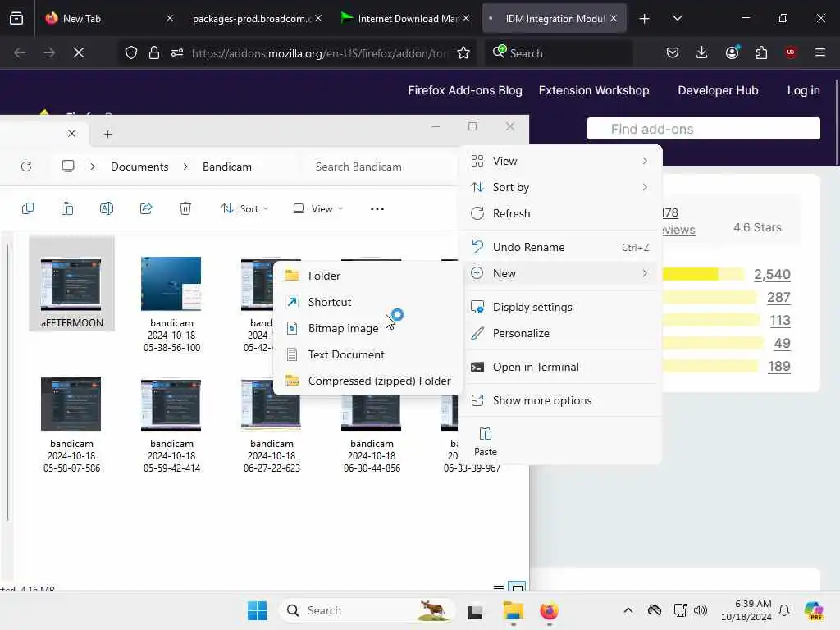Viewport: 840px width, 630px height.
Task: Show hidden system tray icons
Action: (628, 610)
